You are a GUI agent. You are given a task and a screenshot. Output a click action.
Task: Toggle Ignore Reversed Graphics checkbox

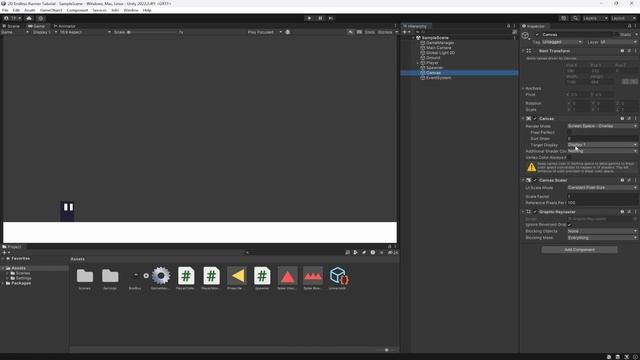click(569, 224)
